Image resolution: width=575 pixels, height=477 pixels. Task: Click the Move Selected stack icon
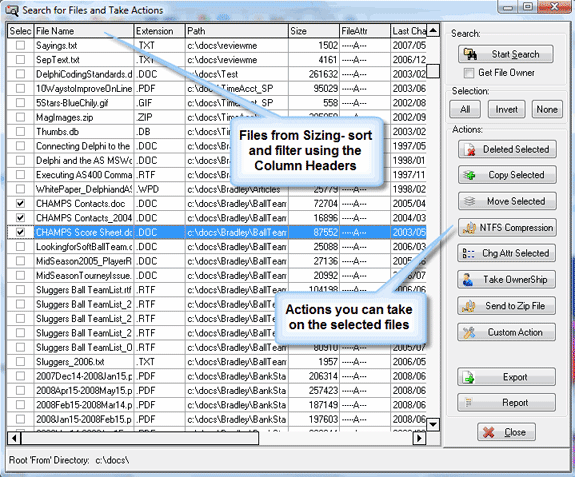point(469,201)
